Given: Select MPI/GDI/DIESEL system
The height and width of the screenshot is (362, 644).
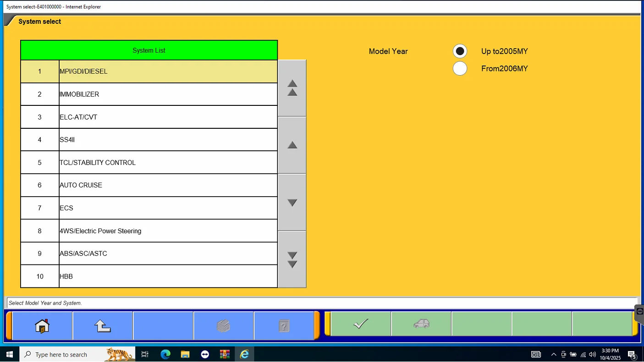Looking at the screenshot, I should 149,71.
